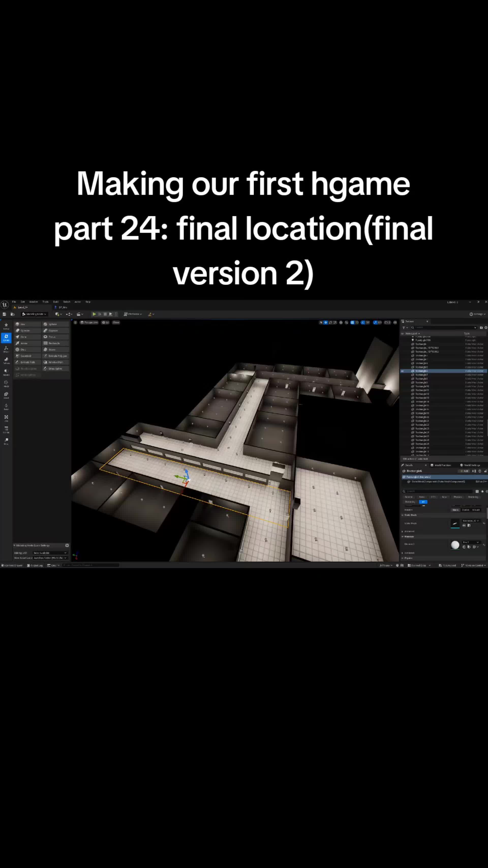
Task: Click the Stop simulation button
Action: 105,314
